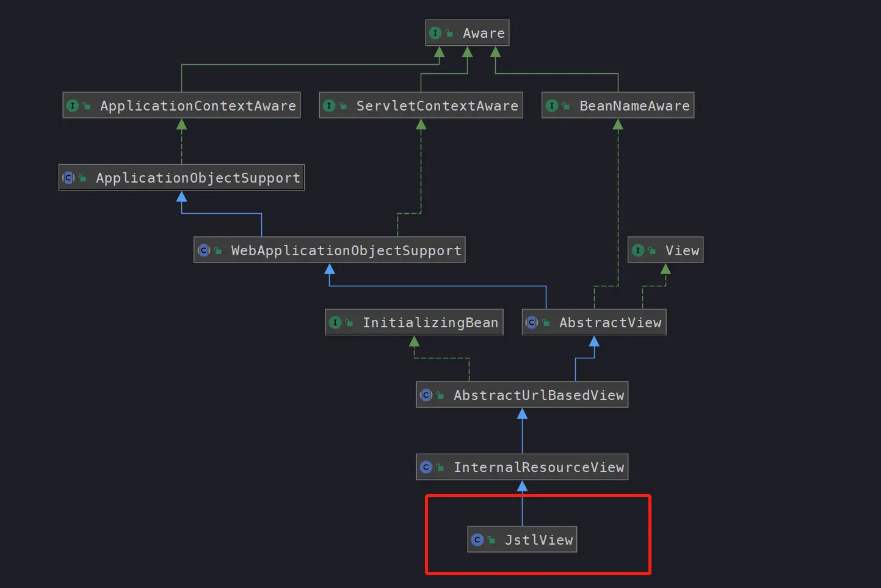Click the class icon on ApplicationObjectSupport
881x588 pixels.
68,178
